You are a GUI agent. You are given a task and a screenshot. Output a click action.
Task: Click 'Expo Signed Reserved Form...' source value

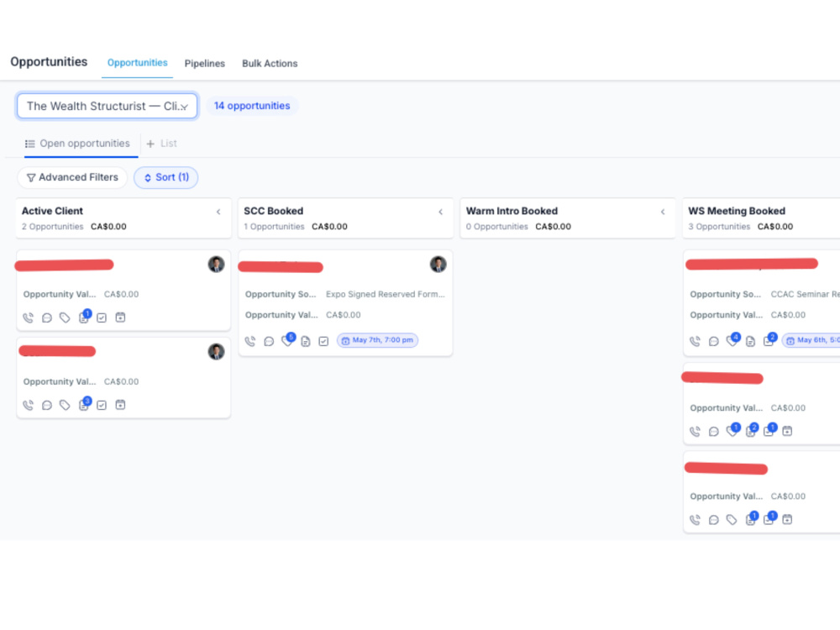pos(386,294)
